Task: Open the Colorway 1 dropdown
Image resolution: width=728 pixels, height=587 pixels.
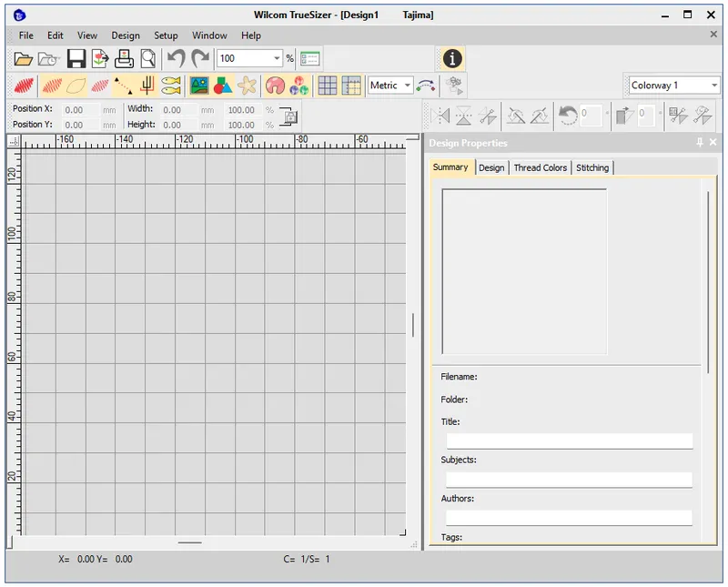Action: [714, 86]
